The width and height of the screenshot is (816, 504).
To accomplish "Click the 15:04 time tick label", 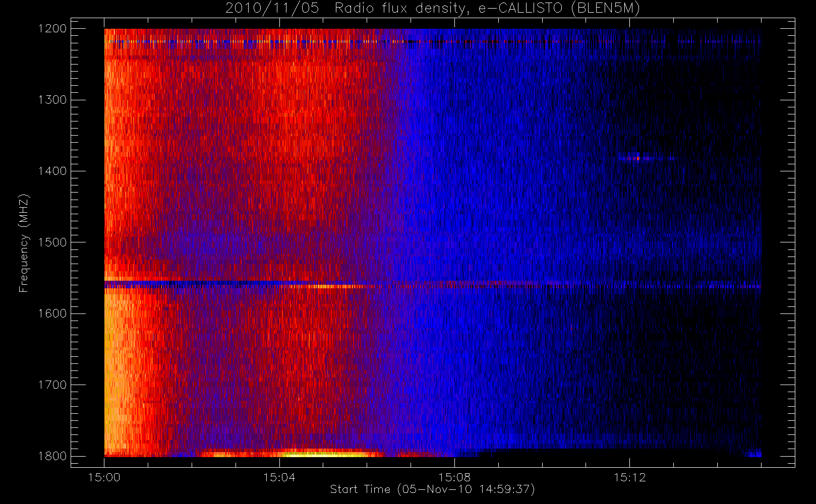I will (279, 477).
